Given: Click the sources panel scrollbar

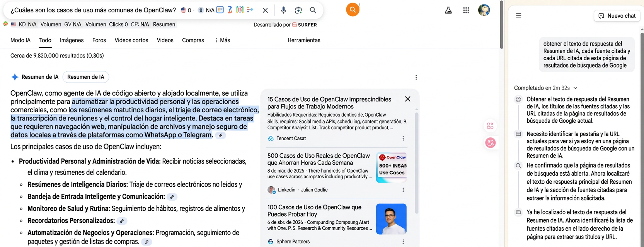Looking at the screenshot, I should [x=416, y=162].
